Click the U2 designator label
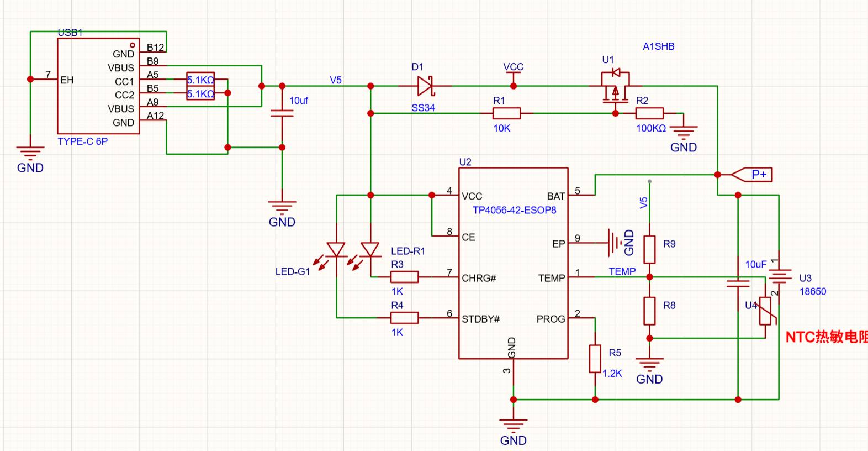This screenshot has height=451, width=868. coord(465,162)
